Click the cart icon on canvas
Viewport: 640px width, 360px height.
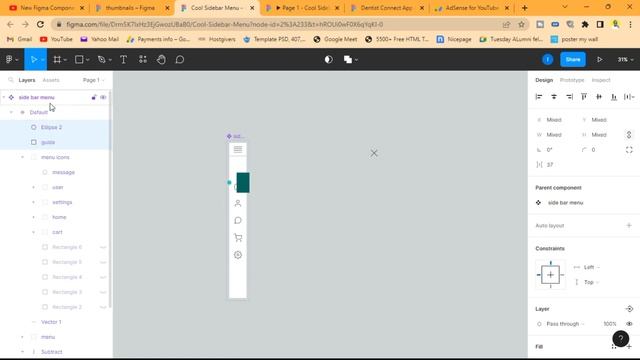point(238,238)
